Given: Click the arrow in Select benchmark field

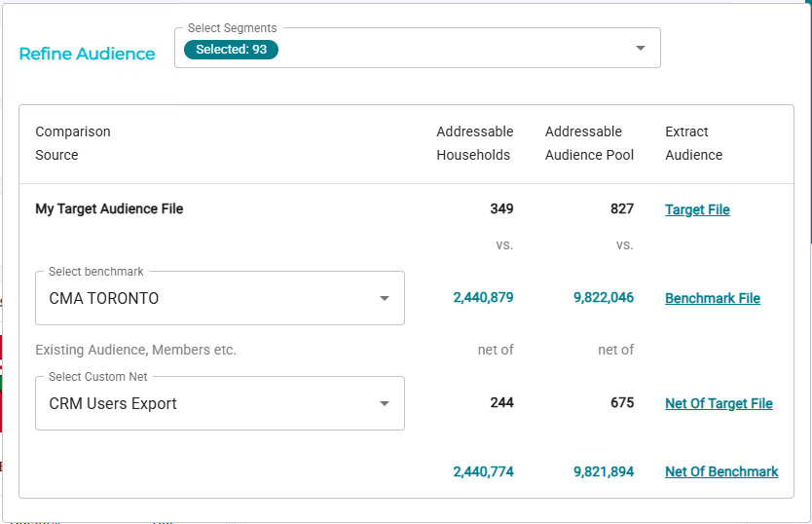Looking at the screenshot, I should (x=384, y=299).
